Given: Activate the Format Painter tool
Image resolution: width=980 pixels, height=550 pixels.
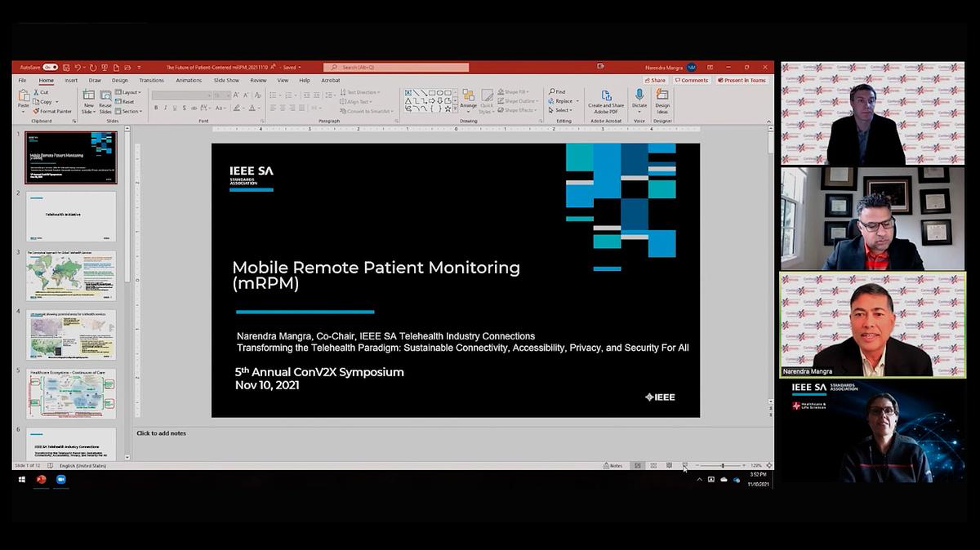Looking at the screenshot, I should pyautogui.click(x=52, y=111).
